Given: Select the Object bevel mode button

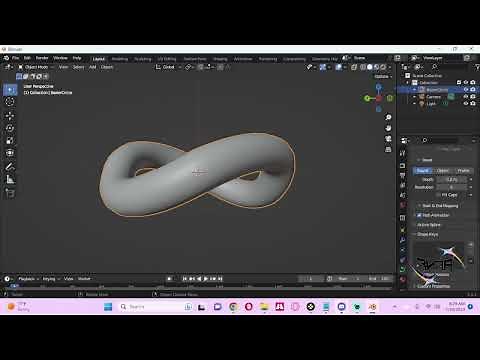Looking at the screenshot, I should click(442, 171).
